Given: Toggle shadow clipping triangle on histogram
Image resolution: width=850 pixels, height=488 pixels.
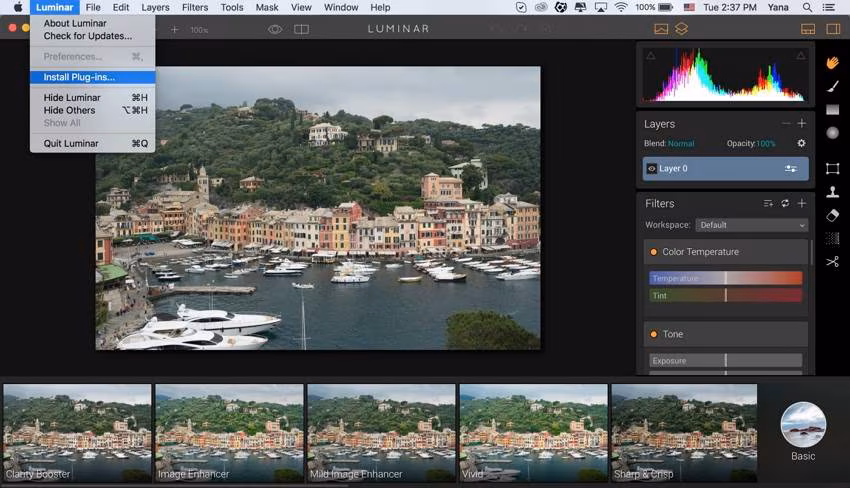Looking at the screenshot, I should 651,56.
